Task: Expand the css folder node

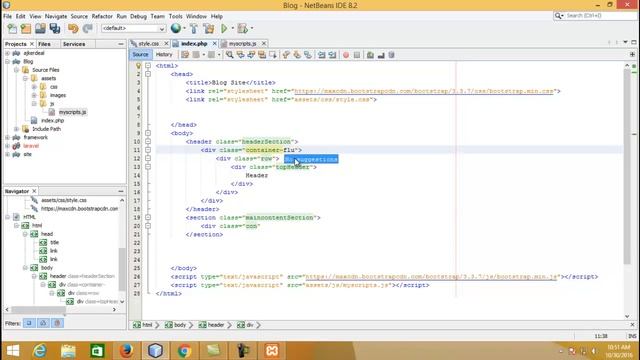Action: [34, 87]
